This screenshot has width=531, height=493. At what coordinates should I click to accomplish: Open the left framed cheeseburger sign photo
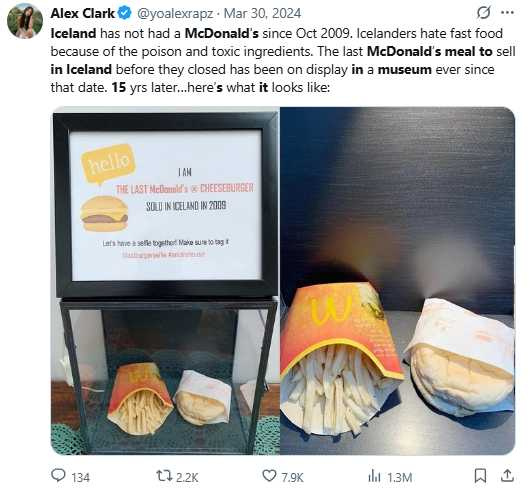click(165, 281)
